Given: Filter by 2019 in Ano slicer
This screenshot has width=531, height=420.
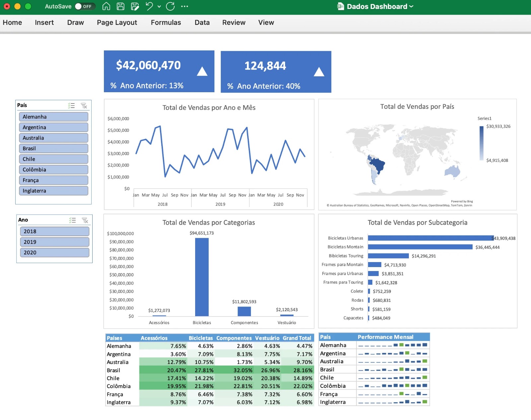Looking at the screenshot, I should (54, 242).
